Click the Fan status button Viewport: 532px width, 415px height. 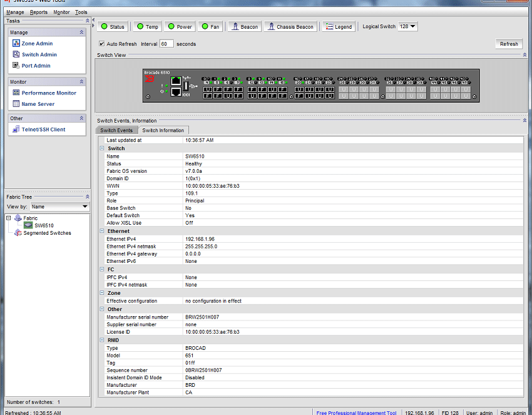pos(210,26)
